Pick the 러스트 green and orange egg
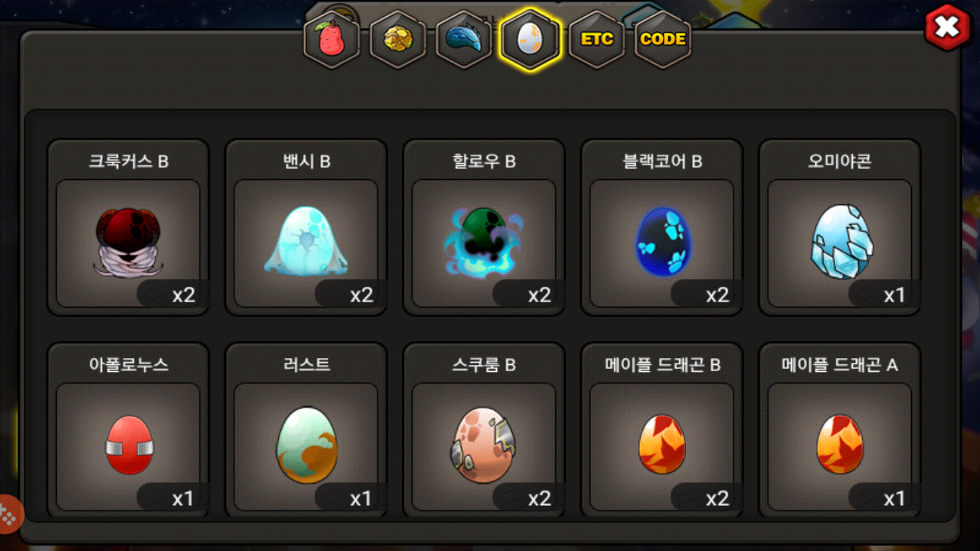 (x=305, y=431)
